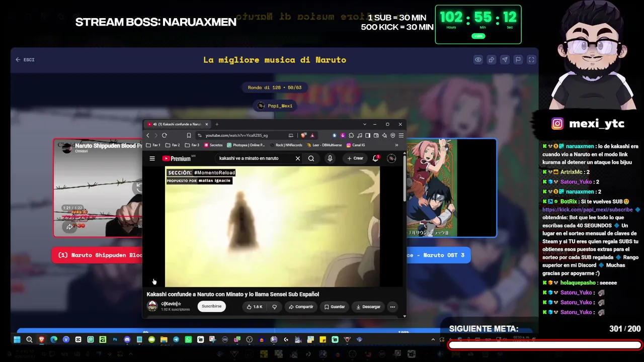Open the Brave Rewards triangle icon
Image resolution: width=644 pixels, height=362 pixels.
coord(312,135)
